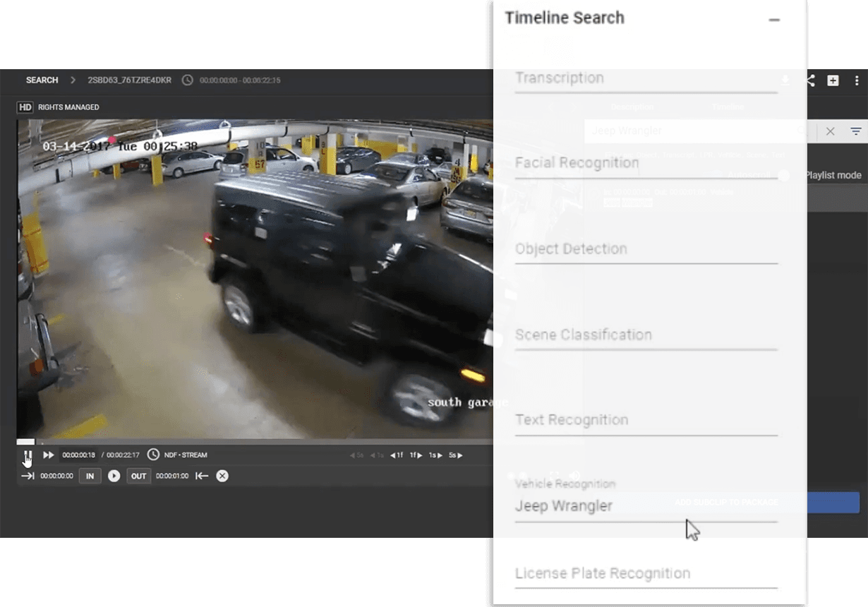This screenshot has width=868, height=607.
Task: Step forward one frame
Action: [416, 455]
